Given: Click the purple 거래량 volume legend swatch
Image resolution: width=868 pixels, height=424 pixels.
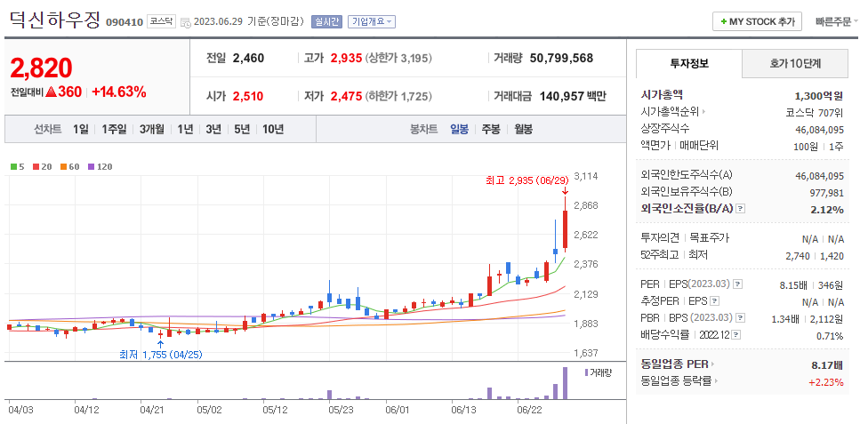Looking at the screenshot, I should [586, 372].
